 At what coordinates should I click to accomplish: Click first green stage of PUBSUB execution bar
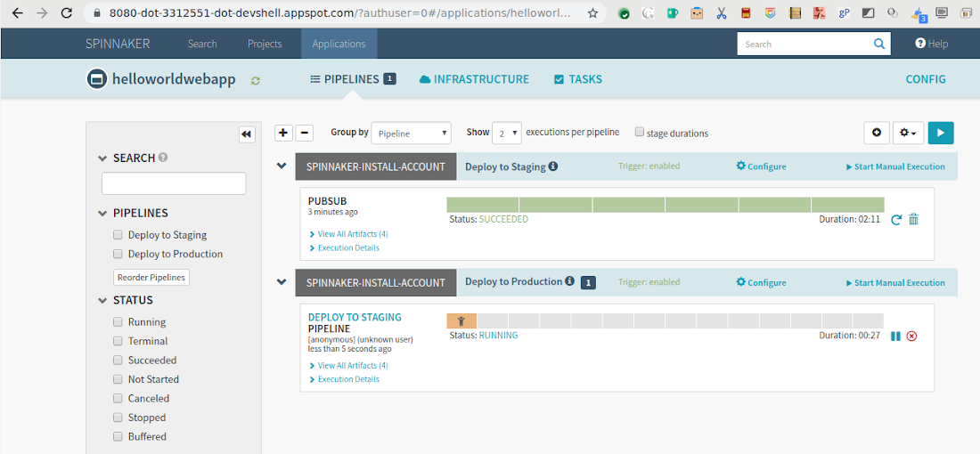483,204
